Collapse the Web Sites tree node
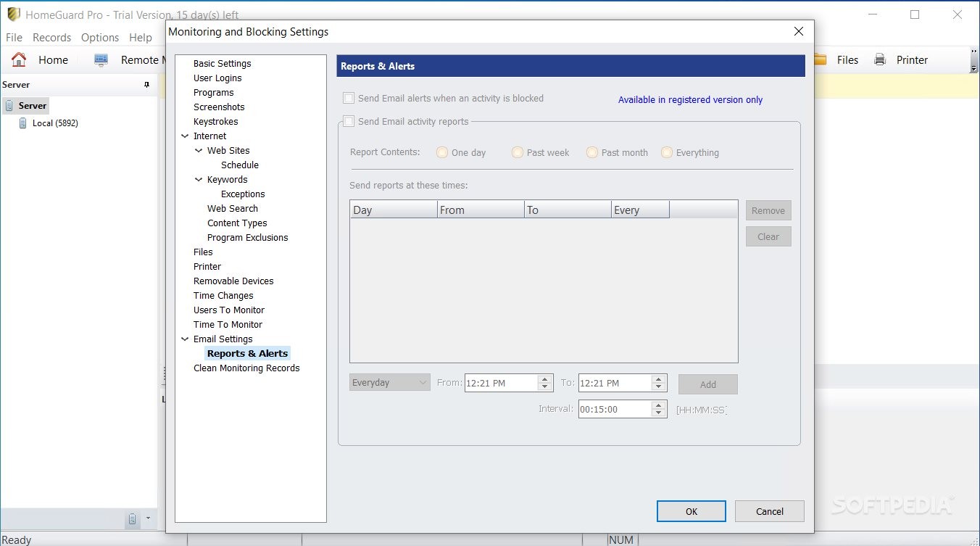Image resolution: width=980 pixels, height=546 pixels. point(199,151)
